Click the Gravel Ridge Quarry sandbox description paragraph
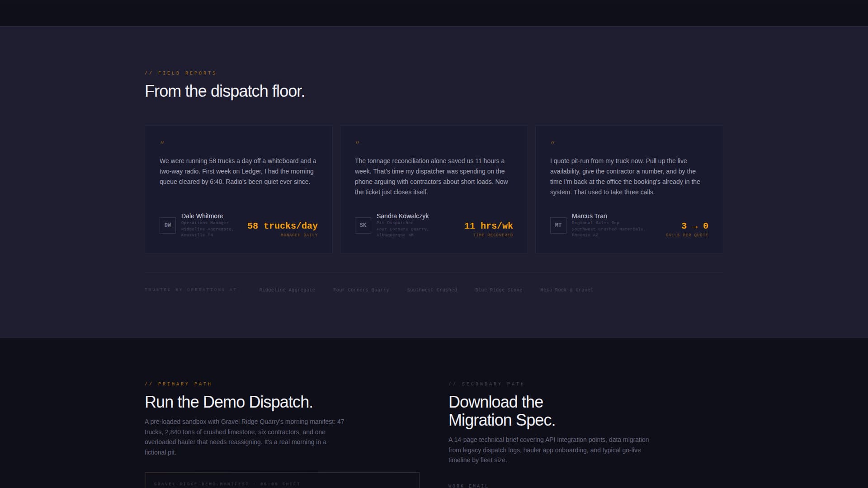 (x=245, y=437)
